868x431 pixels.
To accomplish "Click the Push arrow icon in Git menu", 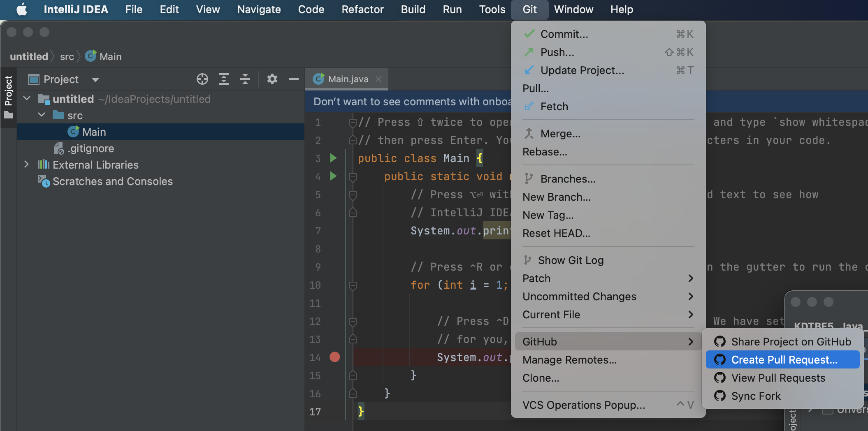I will [x=529, y=52].
